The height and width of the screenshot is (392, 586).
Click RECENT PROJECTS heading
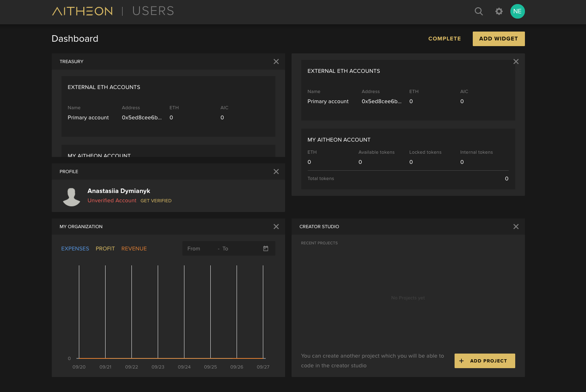coord(319,243)
